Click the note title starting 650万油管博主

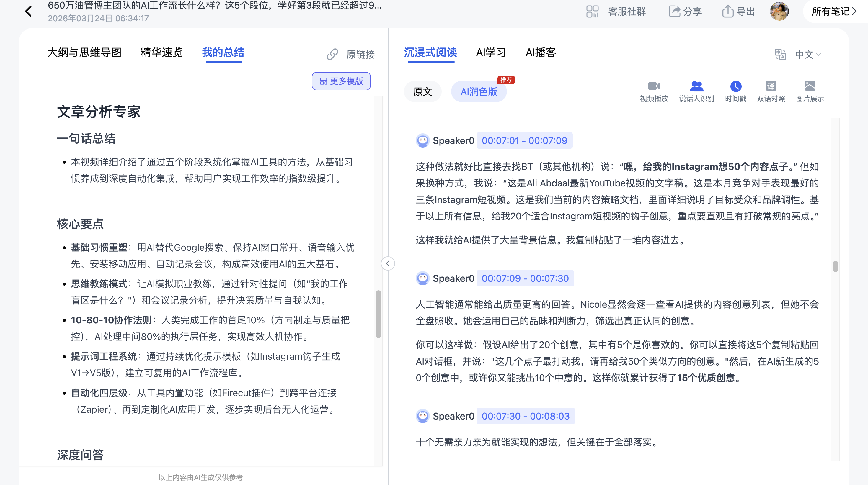click(215, 5)
